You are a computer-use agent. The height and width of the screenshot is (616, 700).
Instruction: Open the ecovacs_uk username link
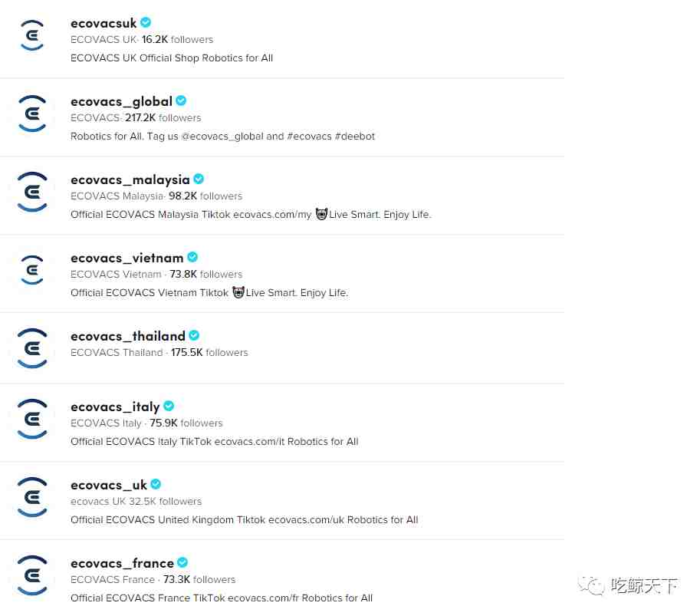108,485
